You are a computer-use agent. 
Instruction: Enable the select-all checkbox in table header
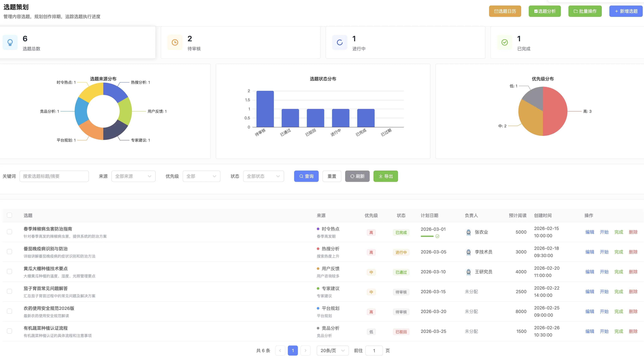pos(9,215)
